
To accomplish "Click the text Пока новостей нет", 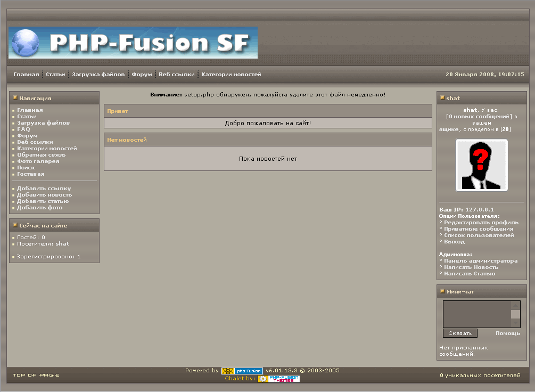I will click(x=268, y=159).
